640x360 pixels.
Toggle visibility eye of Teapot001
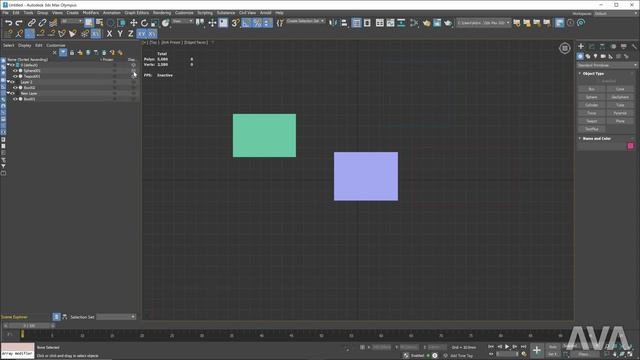pos(15,76)
